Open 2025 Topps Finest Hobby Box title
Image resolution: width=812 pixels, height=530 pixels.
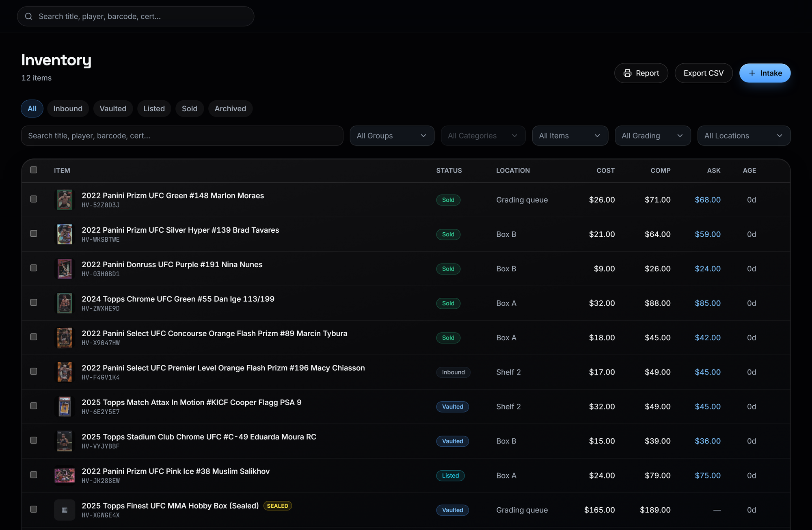(x=170, y=506)
